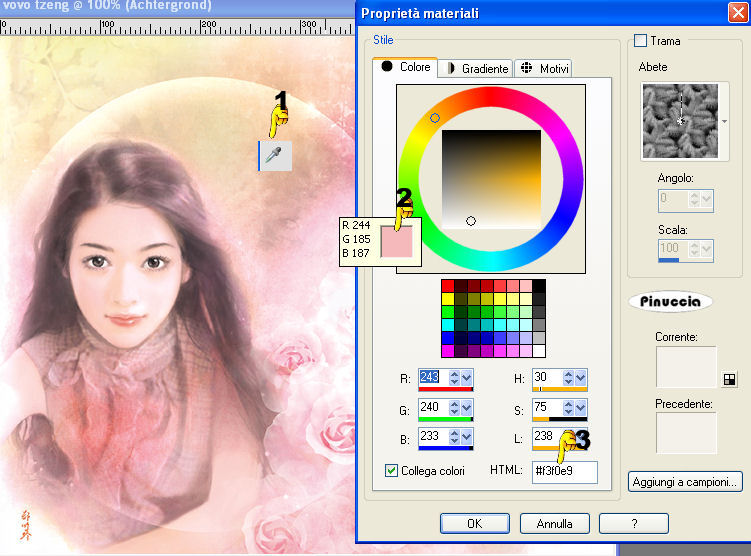The image size is (751, 556).
Task: Open the Scala slider dropdown
Action: (707, 249)
